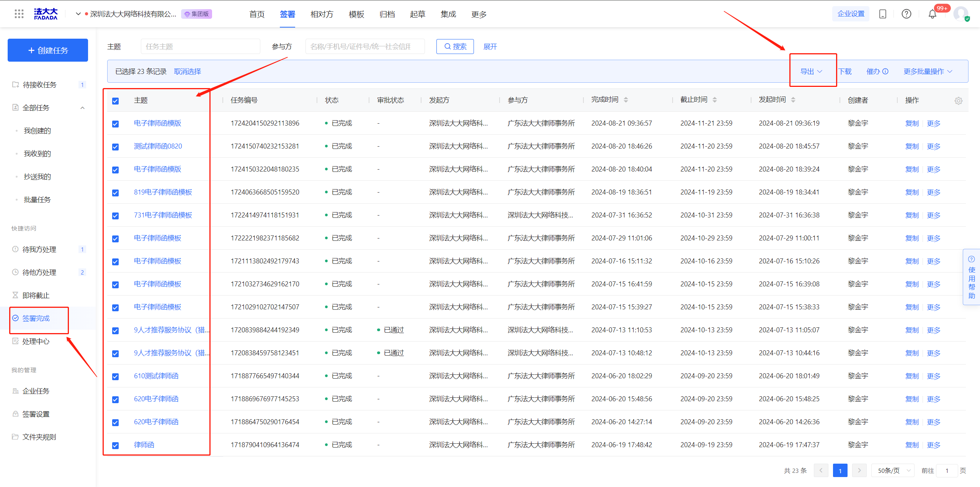The image size is (980, 487).
Task: Focus the 任务主题 input field
Action: [201, 47]
